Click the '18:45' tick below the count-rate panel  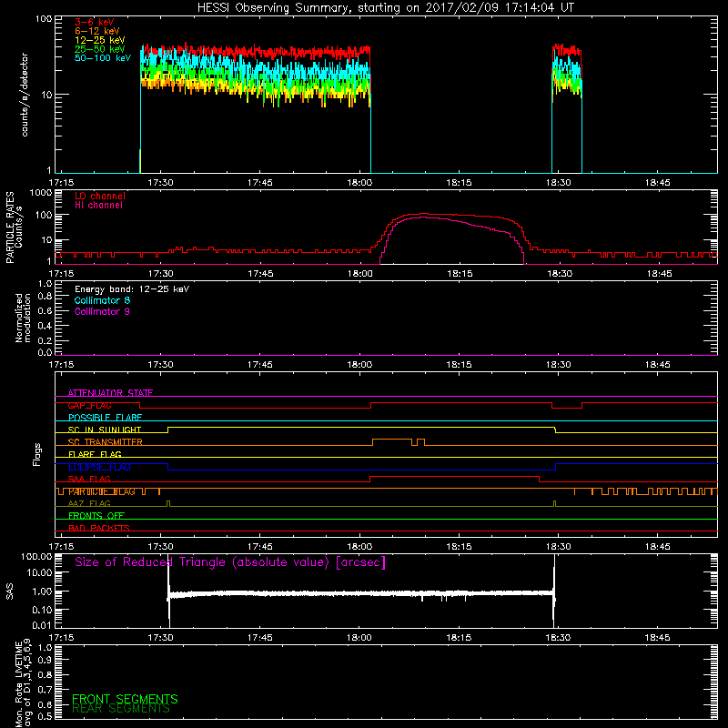point(658,183)
